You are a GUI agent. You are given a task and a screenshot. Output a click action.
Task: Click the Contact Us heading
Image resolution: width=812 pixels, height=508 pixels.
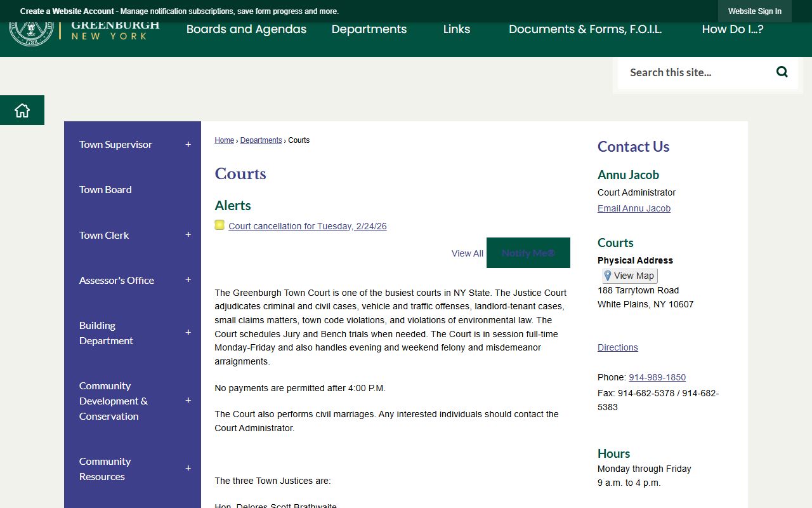(633, 147)
